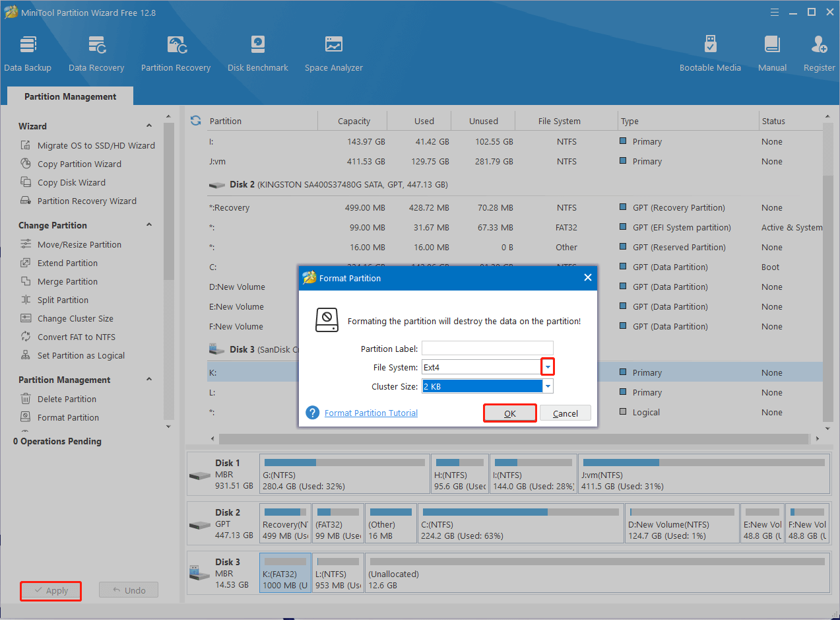Screen dimensions: 840x620
Task: Open the Cluster Size dropdown
Action: tap(547, 386)
